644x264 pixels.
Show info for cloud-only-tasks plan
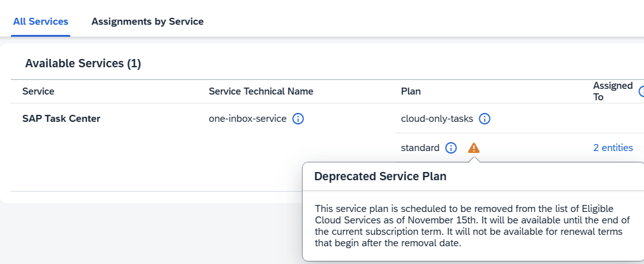tap(485, 119)
